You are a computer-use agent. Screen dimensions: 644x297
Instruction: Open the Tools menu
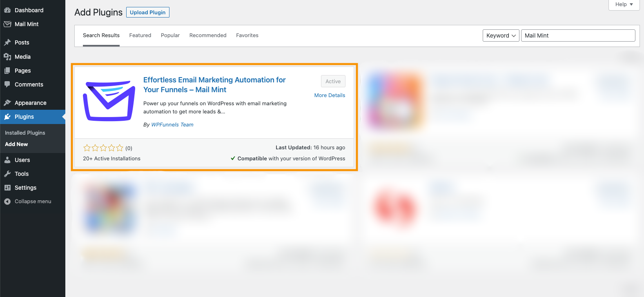click(33, 174)
